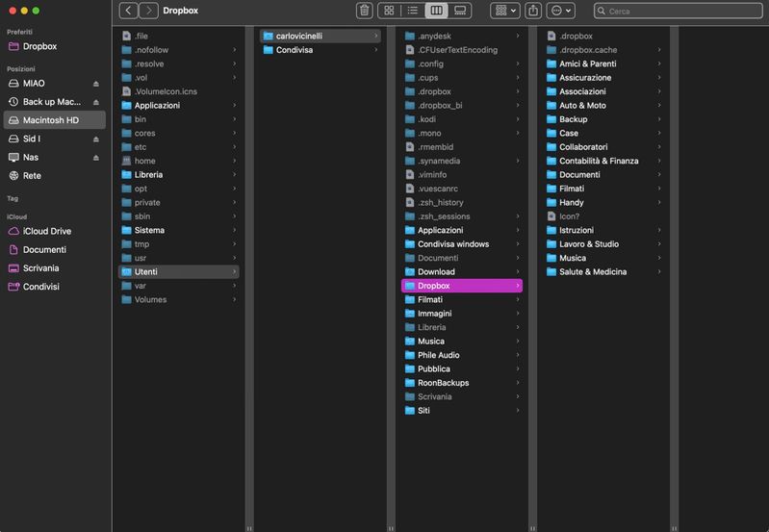The width and height of the screenshot is (769, 532).
Task: Click the Amici & Parenti folder icon
Action: 551,63
